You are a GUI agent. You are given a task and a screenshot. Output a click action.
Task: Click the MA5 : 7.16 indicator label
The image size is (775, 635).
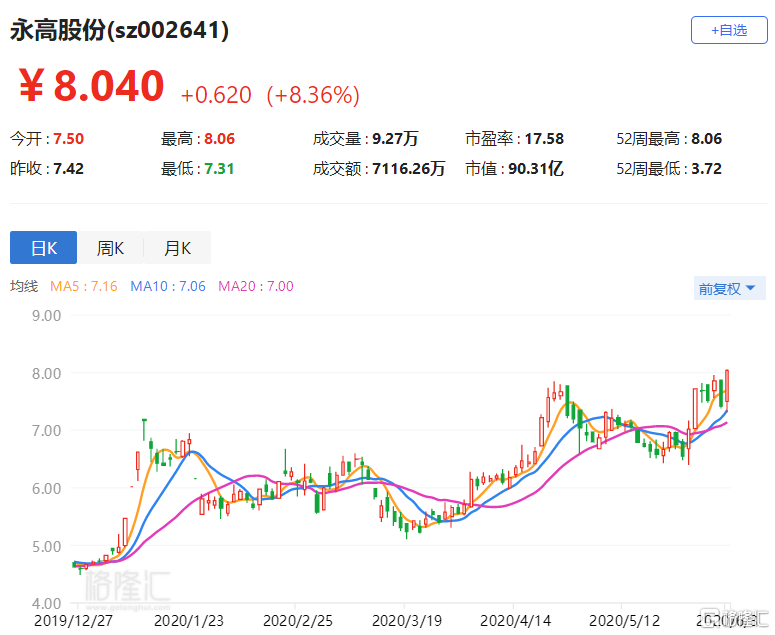[x=84, y=286]
